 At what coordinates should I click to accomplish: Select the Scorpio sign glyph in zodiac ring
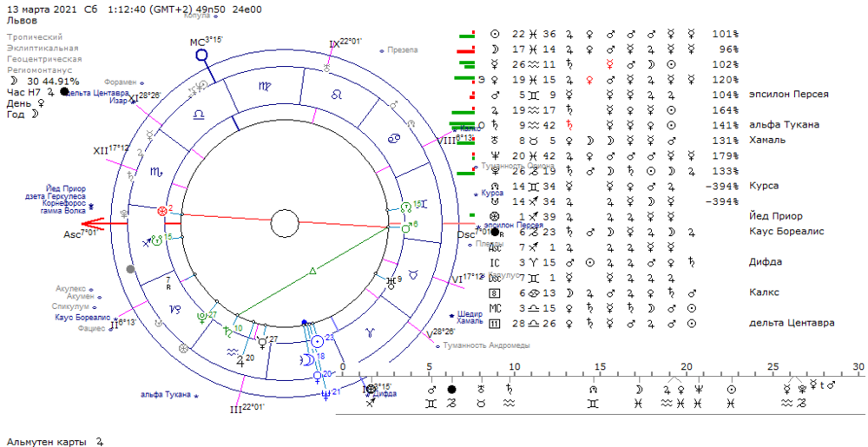click(157, 173)
